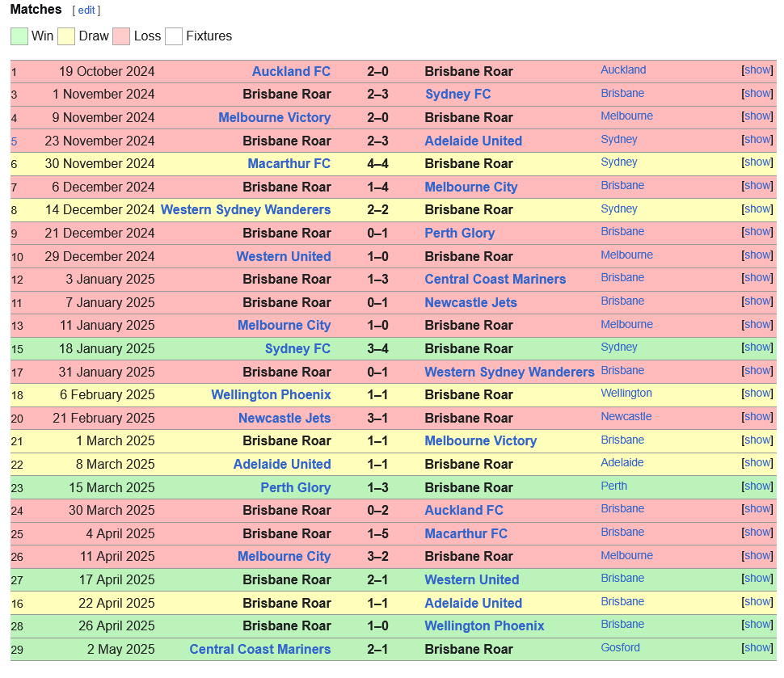Click the pink Loss legend swatch
Viewport: 784px width, 678px height.
121,36
